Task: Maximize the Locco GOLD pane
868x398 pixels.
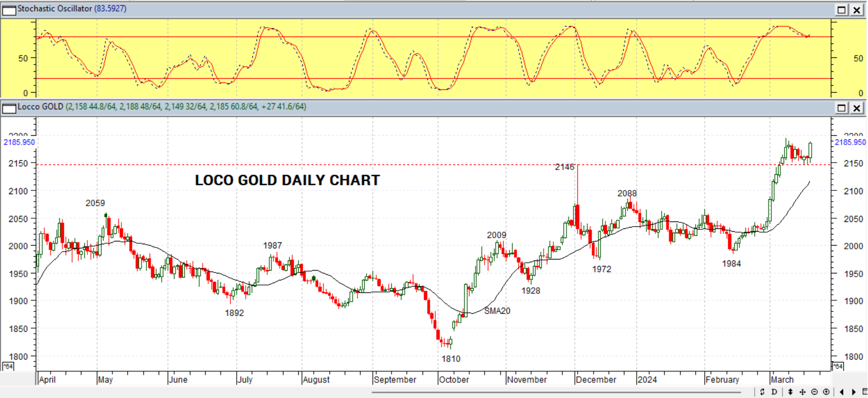Action: coord(842,108)
